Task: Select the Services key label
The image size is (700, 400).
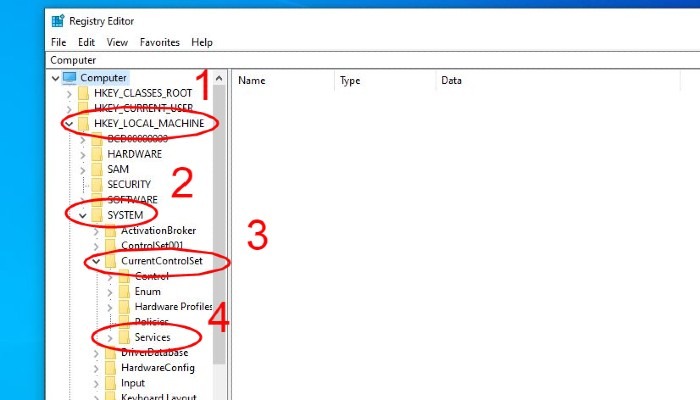Action: tap(152, 337)
